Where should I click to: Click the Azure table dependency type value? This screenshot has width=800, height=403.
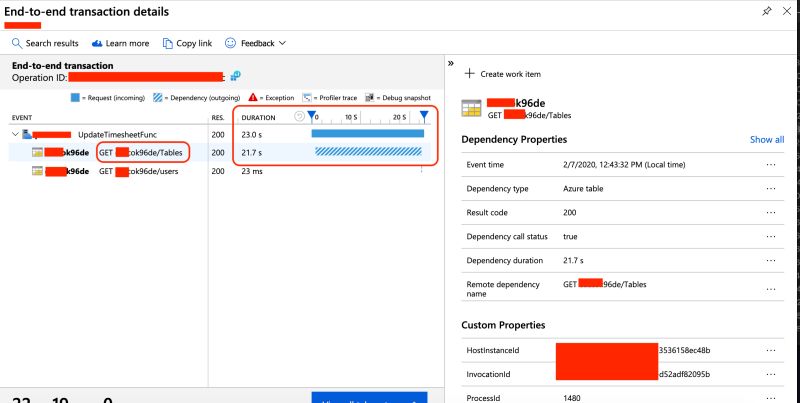(x=583, y=189)
